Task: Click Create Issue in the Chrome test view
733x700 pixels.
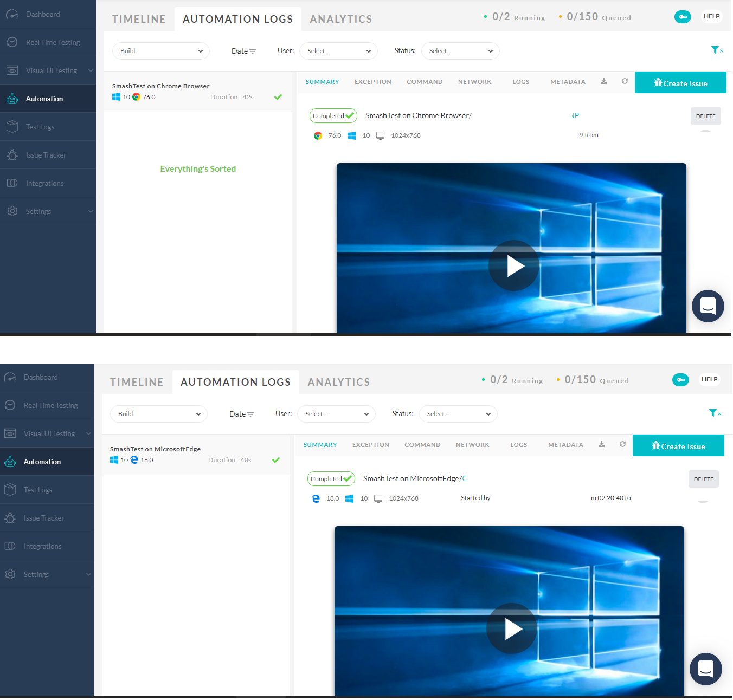Action: coord(680,83)
